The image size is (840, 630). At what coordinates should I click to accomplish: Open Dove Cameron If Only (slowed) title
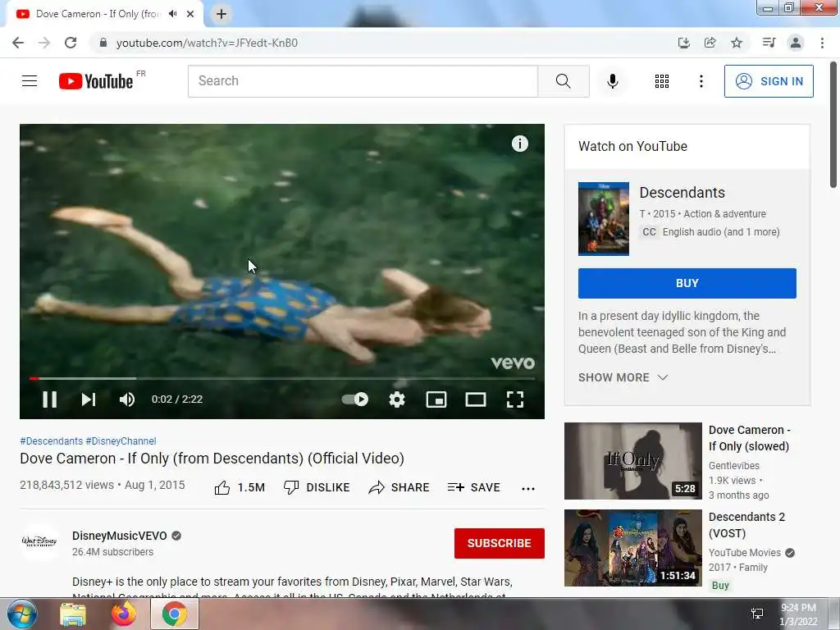point(749,438)
